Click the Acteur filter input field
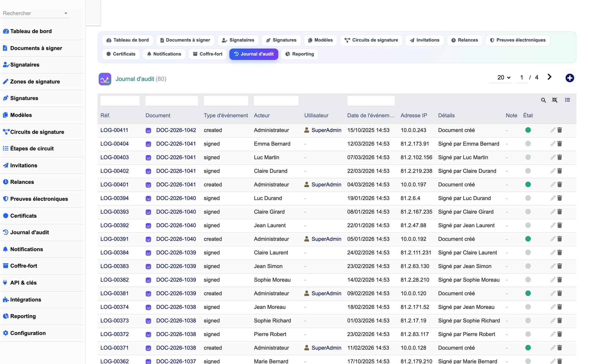 tap(276, 101)
